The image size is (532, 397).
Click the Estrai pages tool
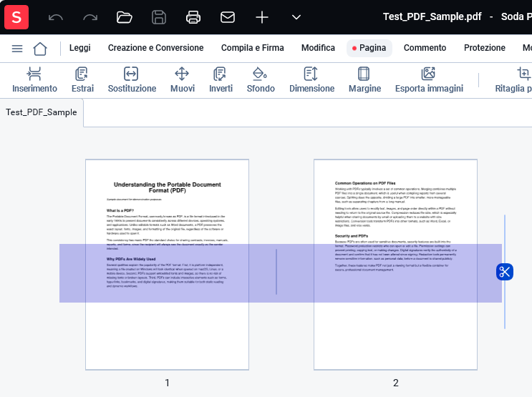(82, 80)
